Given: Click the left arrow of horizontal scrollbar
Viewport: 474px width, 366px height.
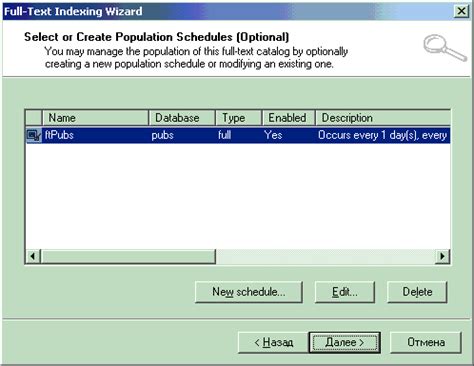Looking at the screenshot, I should point(33,256).
